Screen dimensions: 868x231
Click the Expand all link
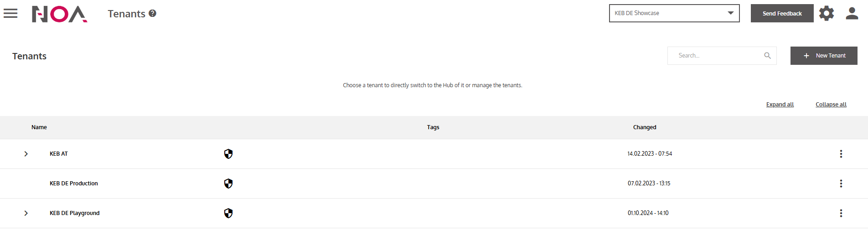[x=780, y=105]
